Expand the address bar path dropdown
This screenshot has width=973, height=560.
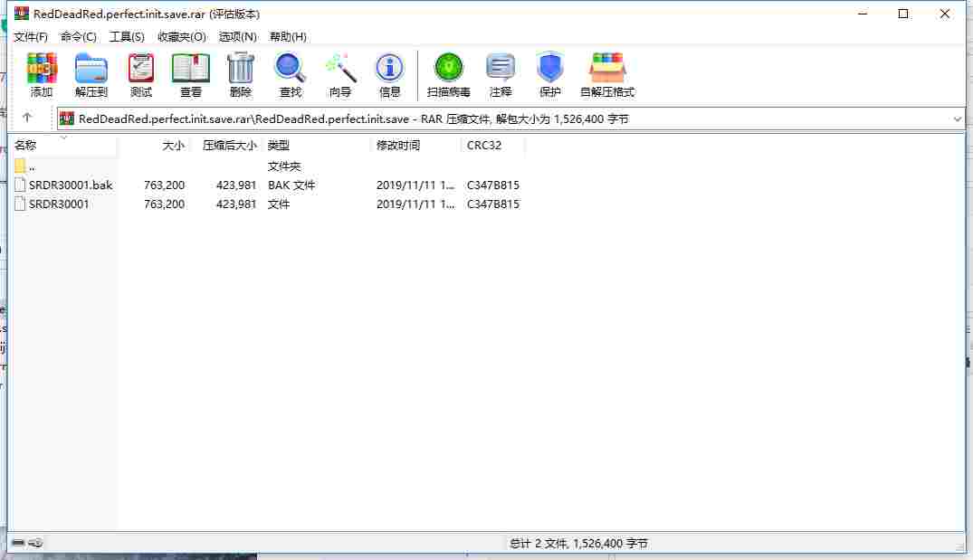click(x=957, y=119)
